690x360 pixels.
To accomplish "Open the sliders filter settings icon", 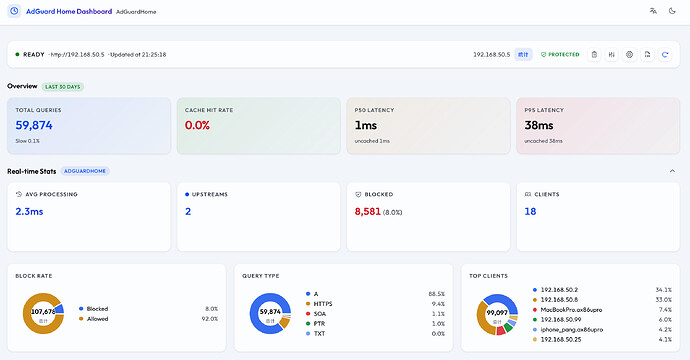I will pyautogui.click(x=612, y=55).
